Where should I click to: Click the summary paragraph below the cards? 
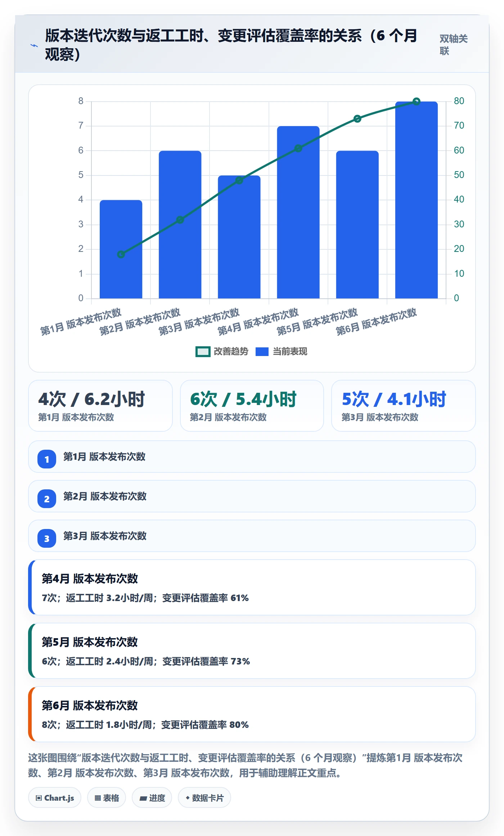coord(246,765)
